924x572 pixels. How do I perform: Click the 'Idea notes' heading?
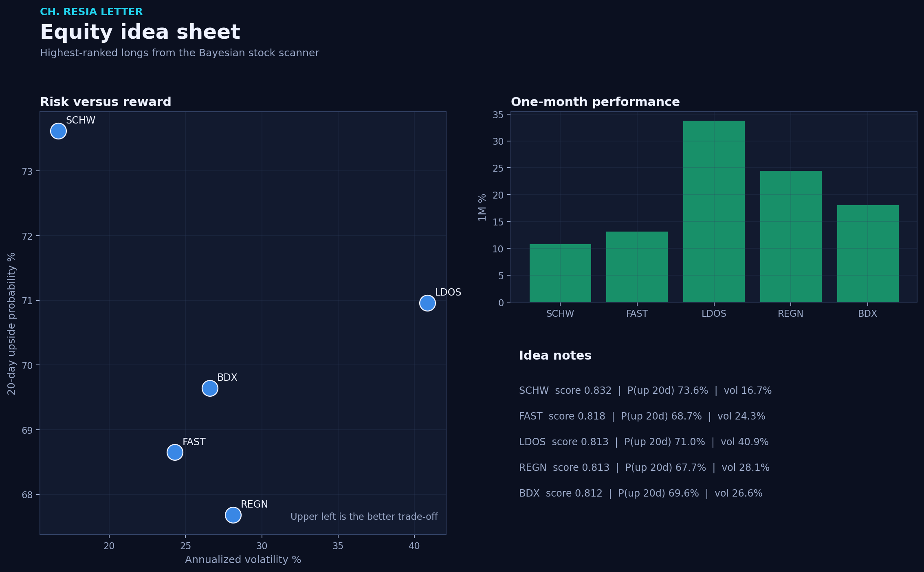555,356
